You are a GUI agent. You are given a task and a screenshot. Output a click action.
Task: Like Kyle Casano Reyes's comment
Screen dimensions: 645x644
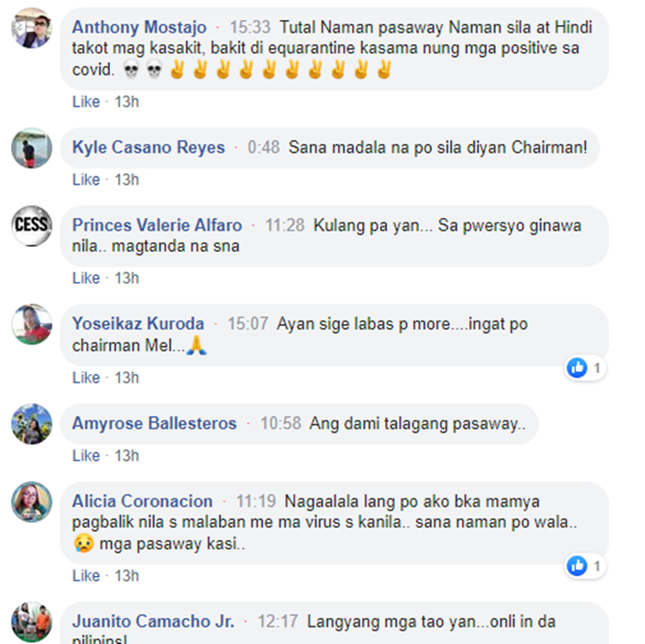point(86,180)
